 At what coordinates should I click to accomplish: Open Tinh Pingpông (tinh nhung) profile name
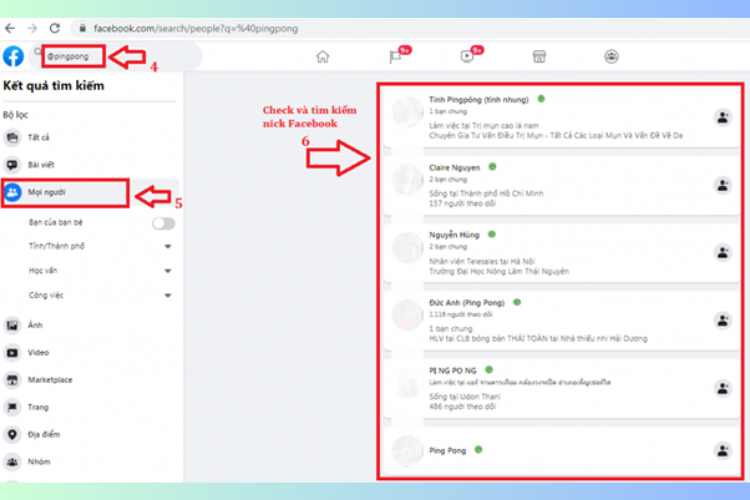tap(478, 100)
